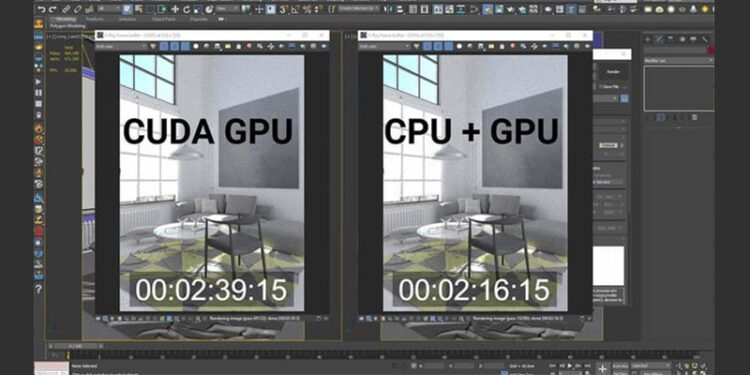Click red ball icon in left frame buffer

pyautogui.click(x=249, y=46)
